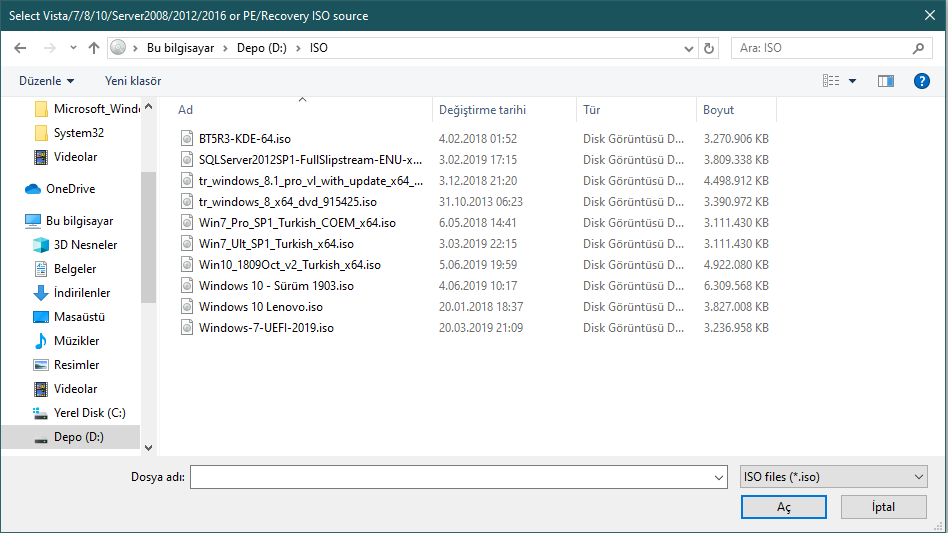948x533 pixels.
Task: Click the disc icon in address bar
Action: 118,47
